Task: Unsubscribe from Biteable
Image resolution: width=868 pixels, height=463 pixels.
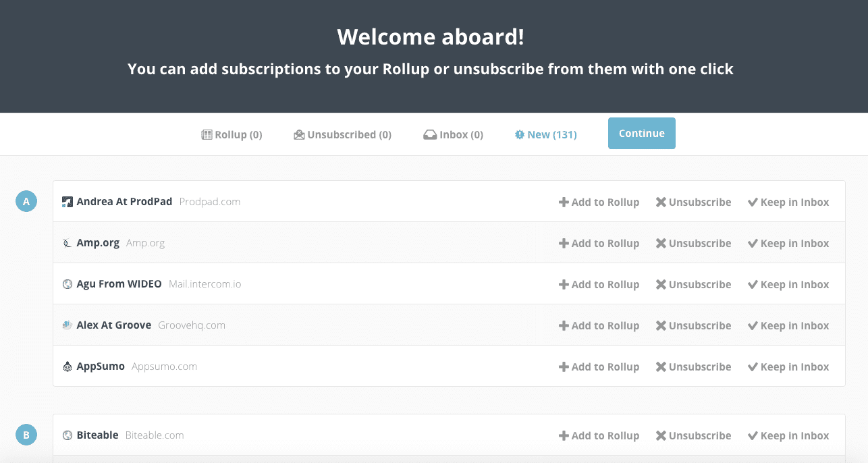Action: 693,435
